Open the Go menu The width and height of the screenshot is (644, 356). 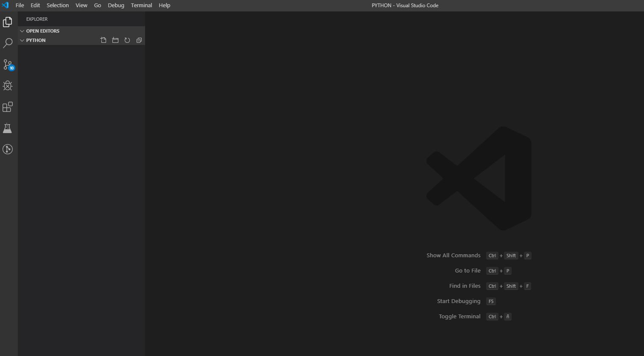pyautogui.click(x=98, y=6)
